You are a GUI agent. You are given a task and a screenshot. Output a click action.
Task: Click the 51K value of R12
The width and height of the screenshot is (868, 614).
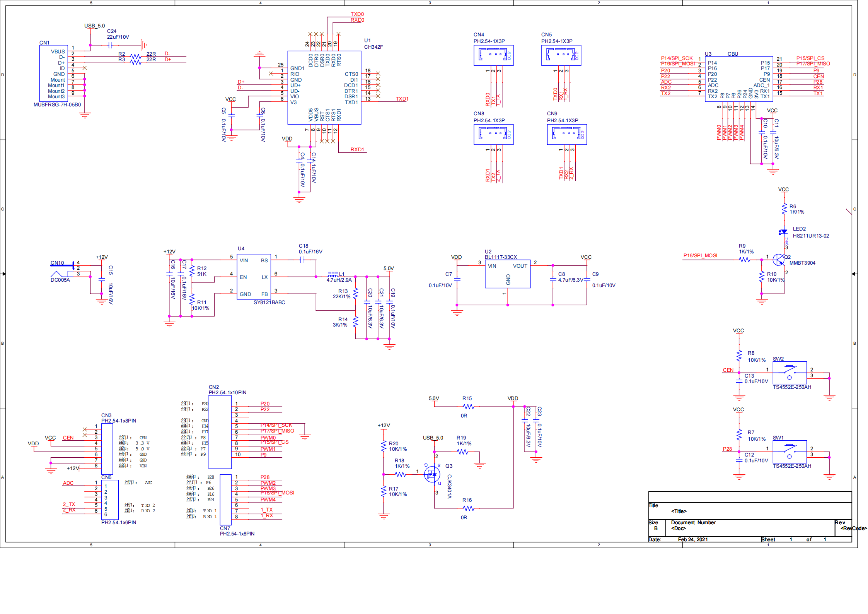202,274
